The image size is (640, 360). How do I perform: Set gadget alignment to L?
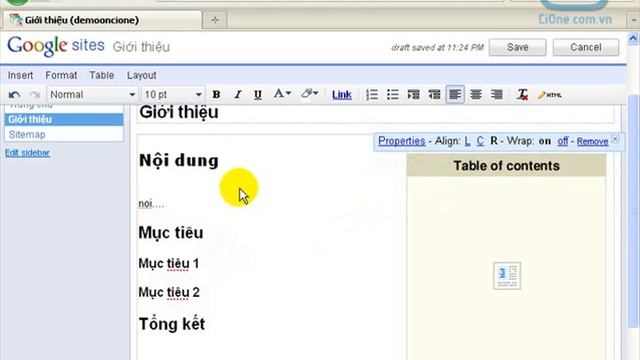(467, 141)
